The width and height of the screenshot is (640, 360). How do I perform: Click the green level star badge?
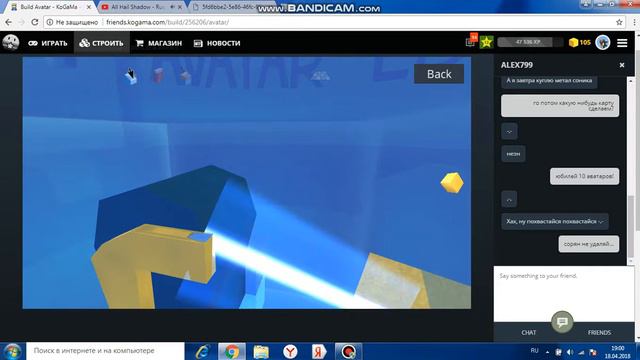pyautogui.click(x=486, y=42)
